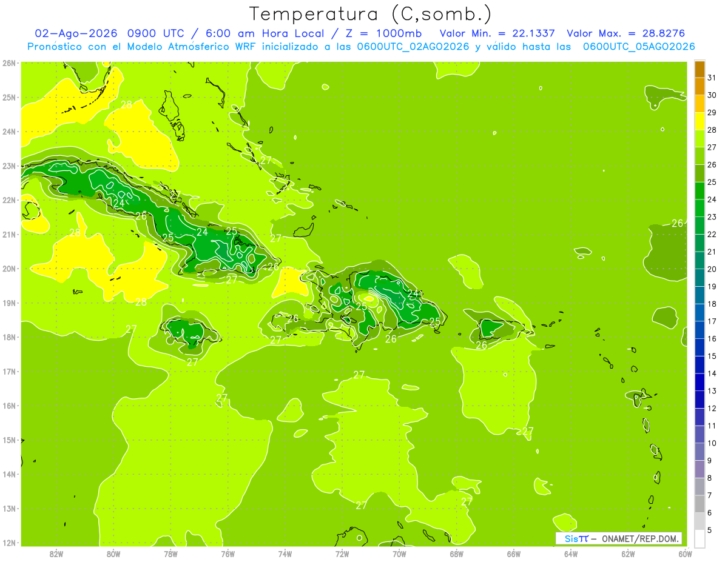Click 'Valor Max. = 28.8276' in the header

tap(625, 33)
